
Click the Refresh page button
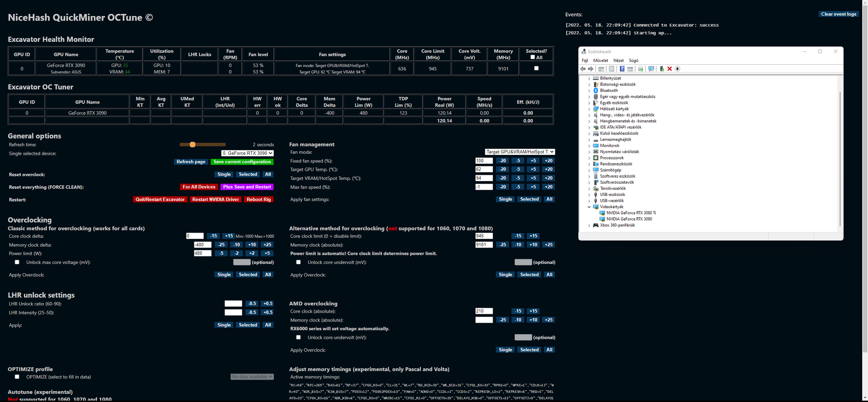tap(191, 162)
